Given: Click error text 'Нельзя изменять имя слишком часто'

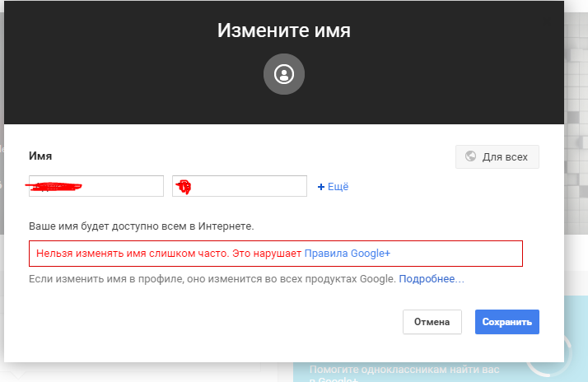Looking at the screenshot, I should pyautogui.click(x=133, y=254).
